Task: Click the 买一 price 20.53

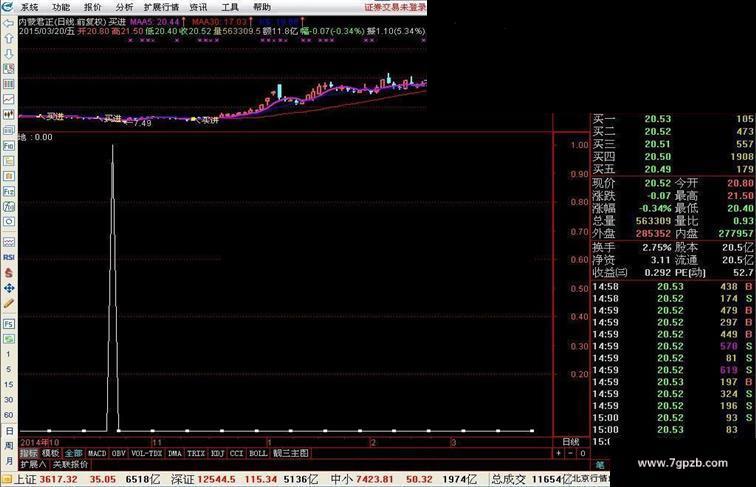Action: point(658,119)
